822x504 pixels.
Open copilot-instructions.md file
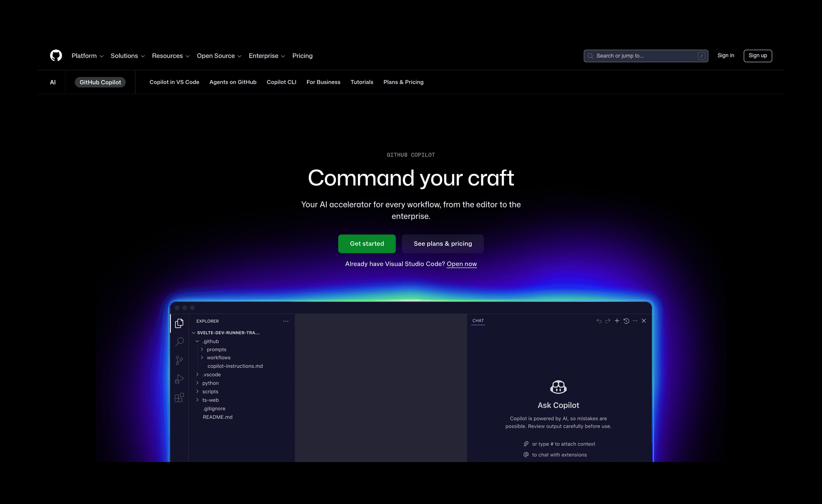pos(235,366)
